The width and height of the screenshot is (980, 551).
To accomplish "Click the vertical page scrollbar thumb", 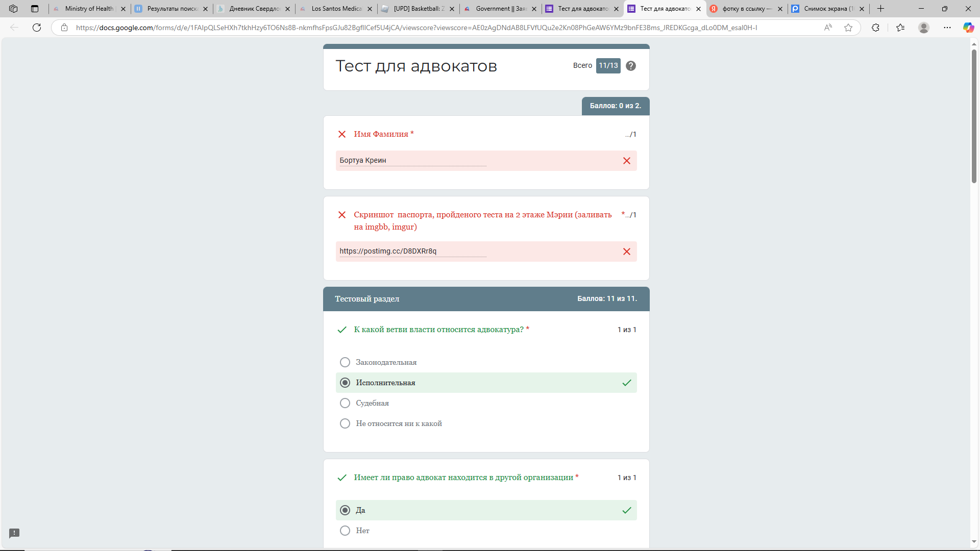I will point(974,116).
